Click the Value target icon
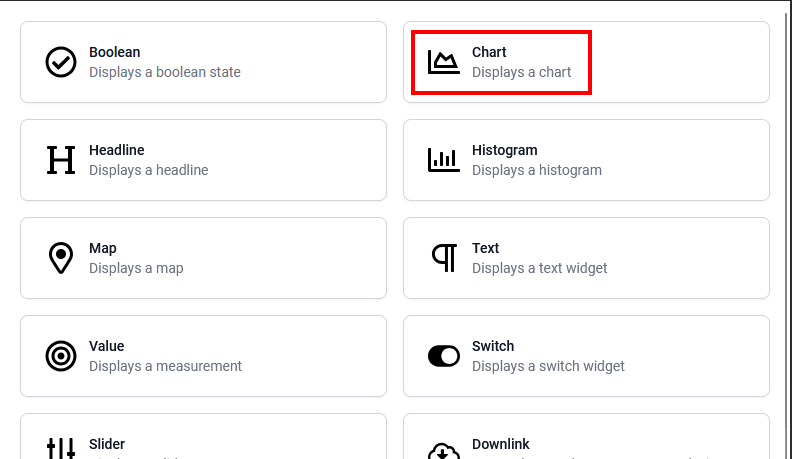 pyautogui.click(x=61, y=356)
